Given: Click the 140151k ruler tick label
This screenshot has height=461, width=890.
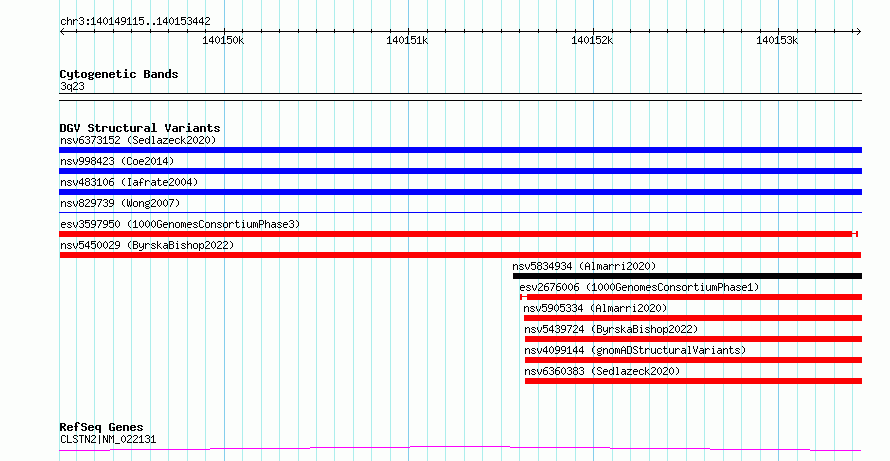Looking at the screenshot, I should coord(407,40).
